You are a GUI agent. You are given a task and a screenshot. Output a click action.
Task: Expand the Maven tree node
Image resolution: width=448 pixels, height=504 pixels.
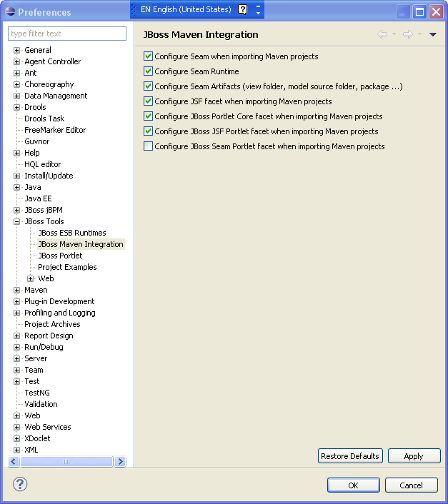[x=16, y=290]
